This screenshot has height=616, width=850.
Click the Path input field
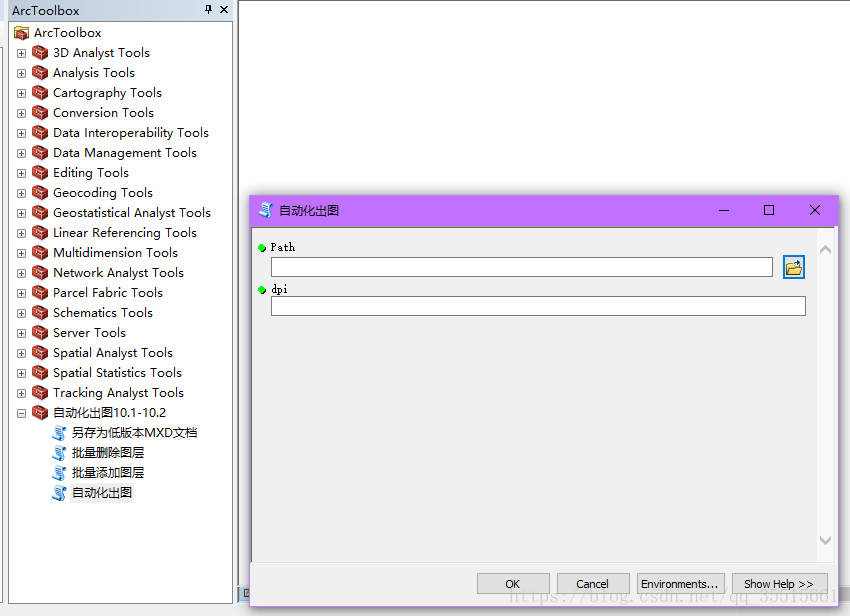pos(521,267)
